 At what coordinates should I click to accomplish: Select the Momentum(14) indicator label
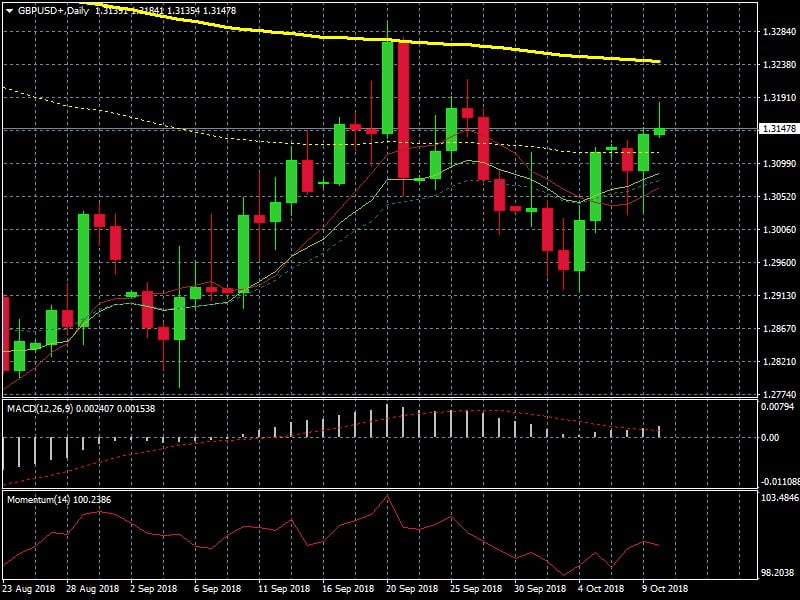tap(40, 498)
